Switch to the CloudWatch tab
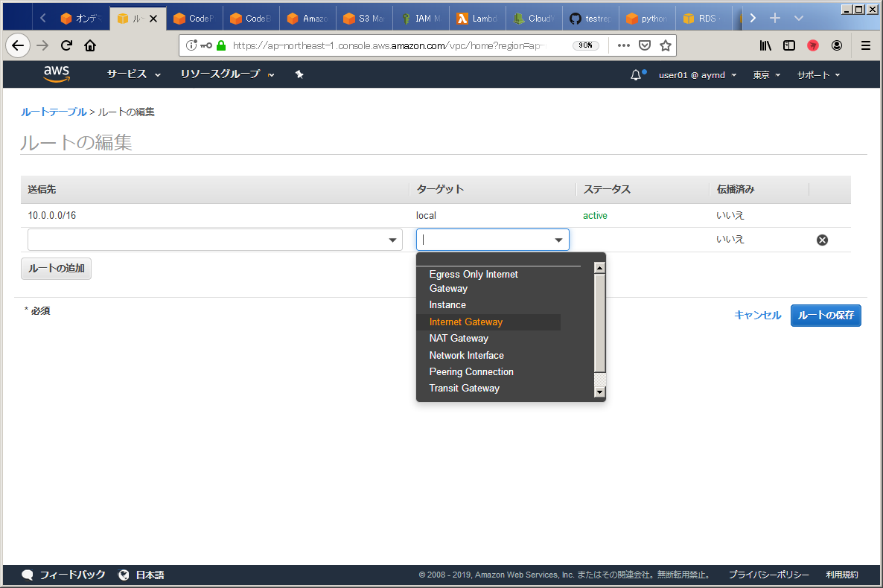The width and height of the screenshot is (883, 588). (534, 19)
